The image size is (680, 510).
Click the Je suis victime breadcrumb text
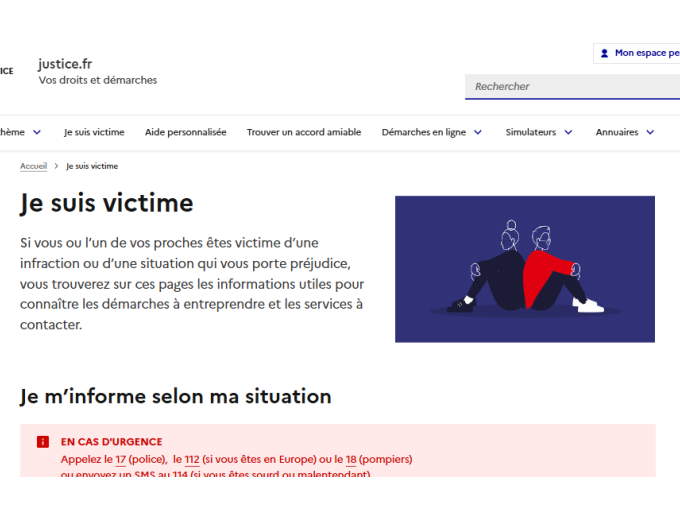[92, 166]
